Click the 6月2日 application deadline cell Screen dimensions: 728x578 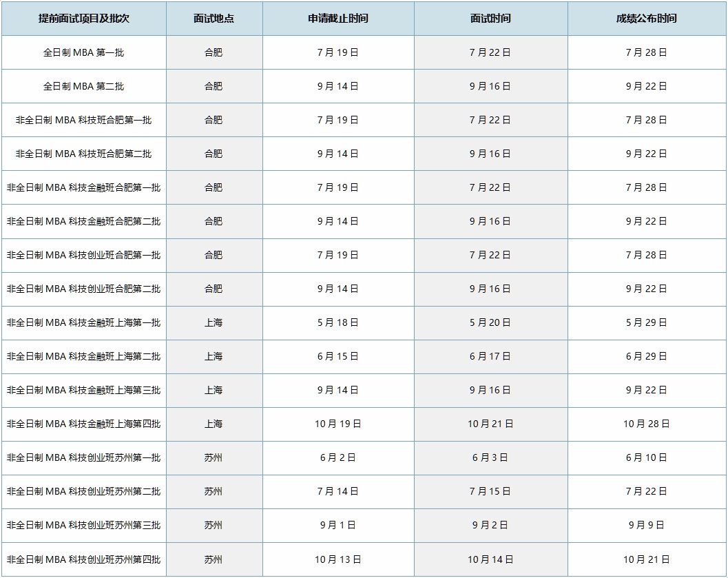[x=338, y=457]
